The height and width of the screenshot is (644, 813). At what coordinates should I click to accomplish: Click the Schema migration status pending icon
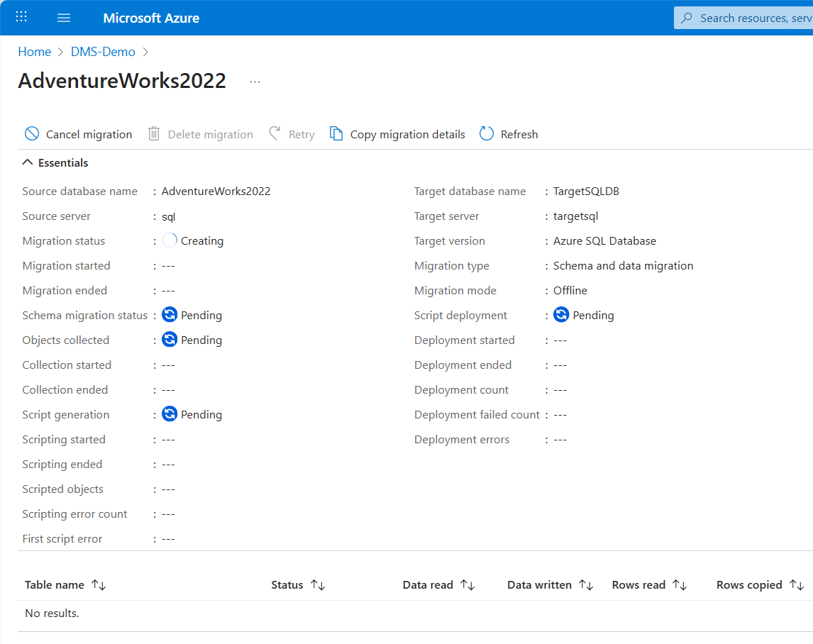point(170,315)
